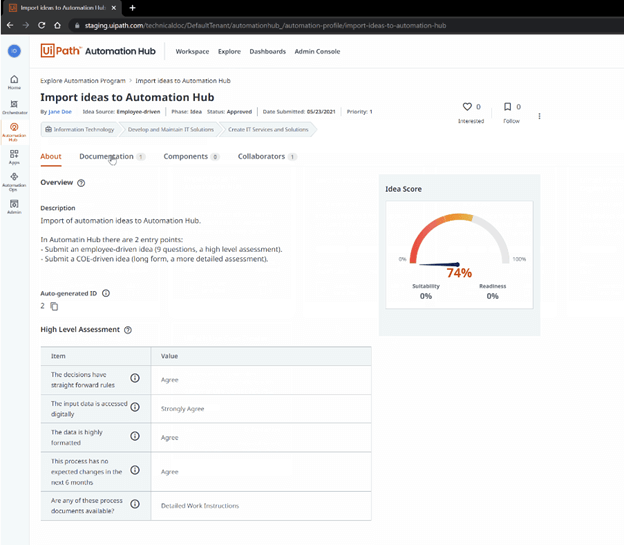Click Develop and Maintain IT Solutions chip

coord(171,129)
